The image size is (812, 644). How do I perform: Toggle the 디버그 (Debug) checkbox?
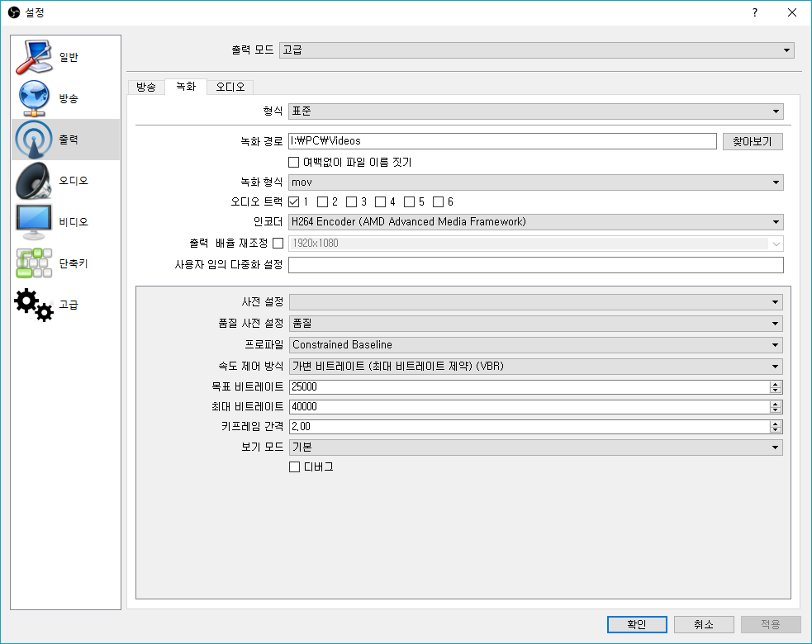click(x=293, y=466)
